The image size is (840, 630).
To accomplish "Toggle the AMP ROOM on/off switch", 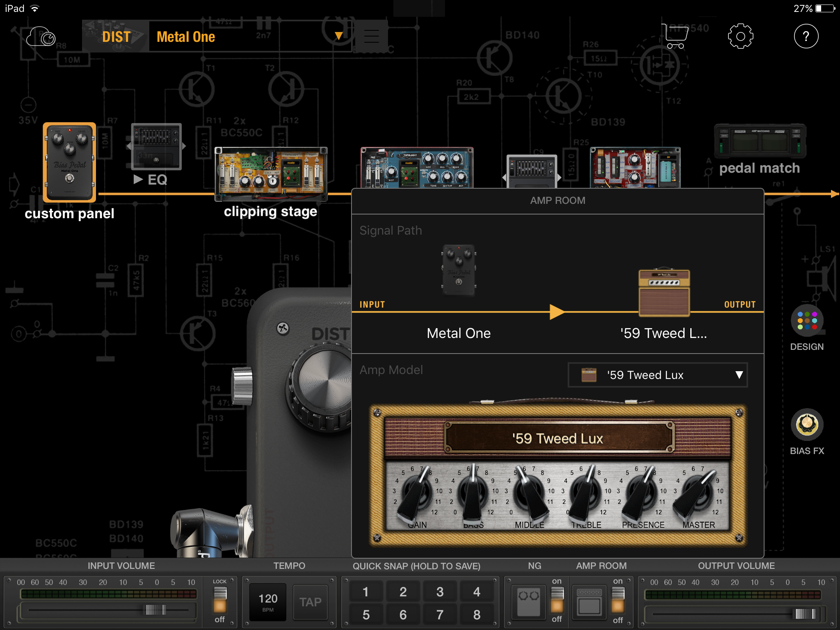I will [x=618, y=600].
